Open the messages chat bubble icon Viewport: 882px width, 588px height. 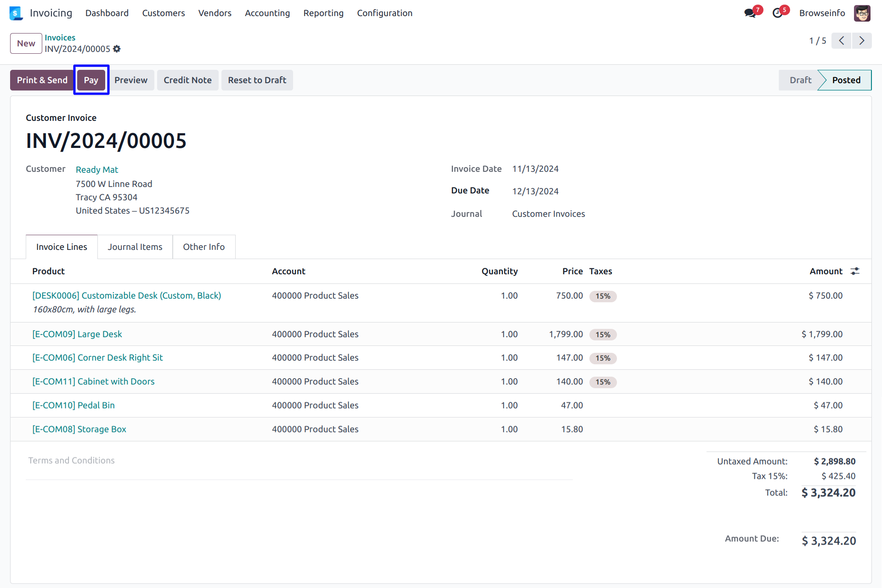750,13
